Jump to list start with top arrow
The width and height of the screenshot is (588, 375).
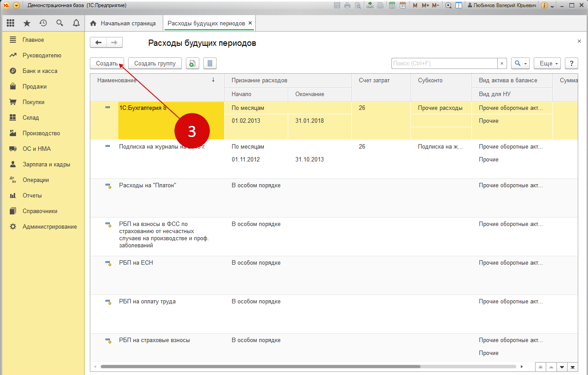coord(540,367)
